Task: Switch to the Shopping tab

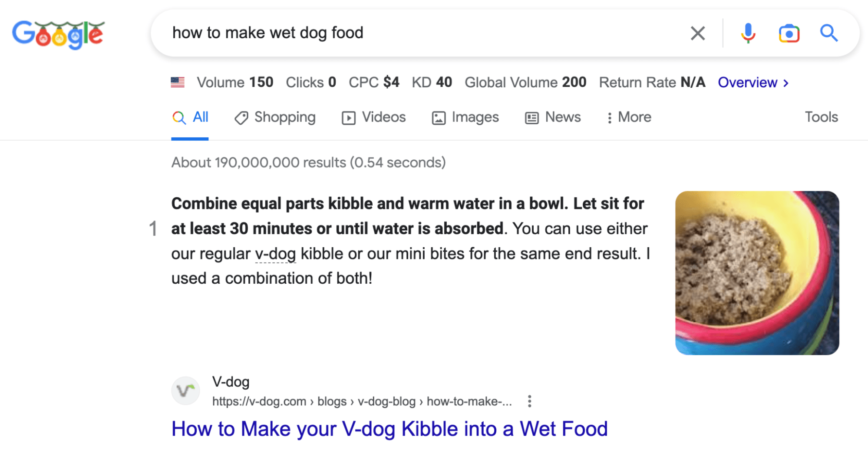Action: tap(275, 117)
